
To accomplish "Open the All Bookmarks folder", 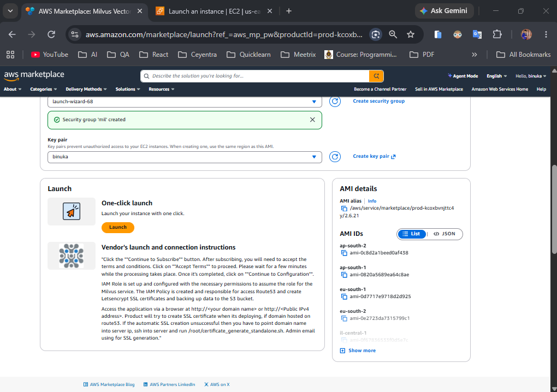I will pos(524,55).
